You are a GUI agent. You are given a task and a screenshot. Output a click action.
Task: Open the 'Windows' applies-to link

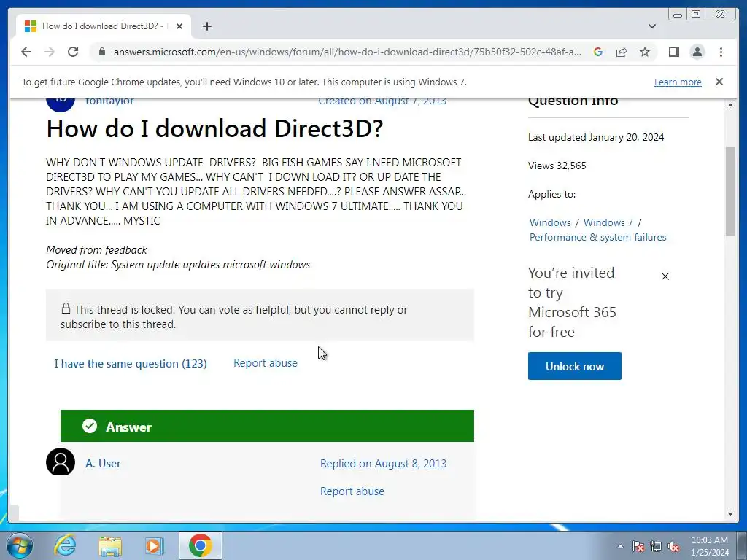[x=550, y=222]
